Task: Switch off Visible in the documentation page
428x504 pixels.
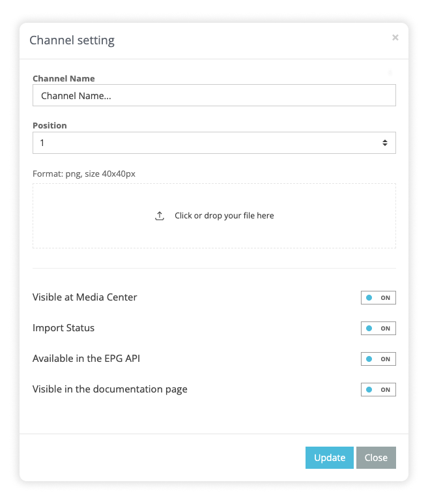Action: click(378, 389)
